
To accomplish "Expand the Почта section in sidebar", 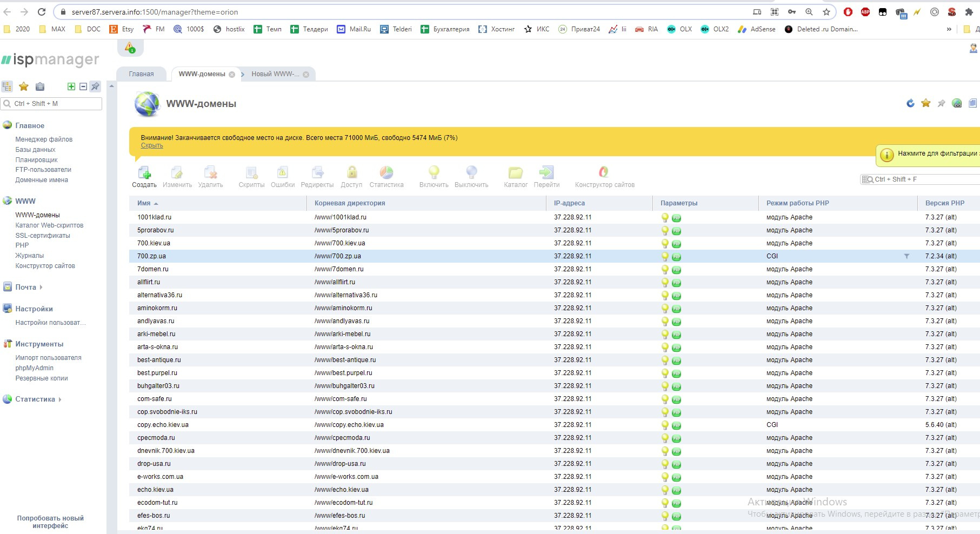I will 26,288.
